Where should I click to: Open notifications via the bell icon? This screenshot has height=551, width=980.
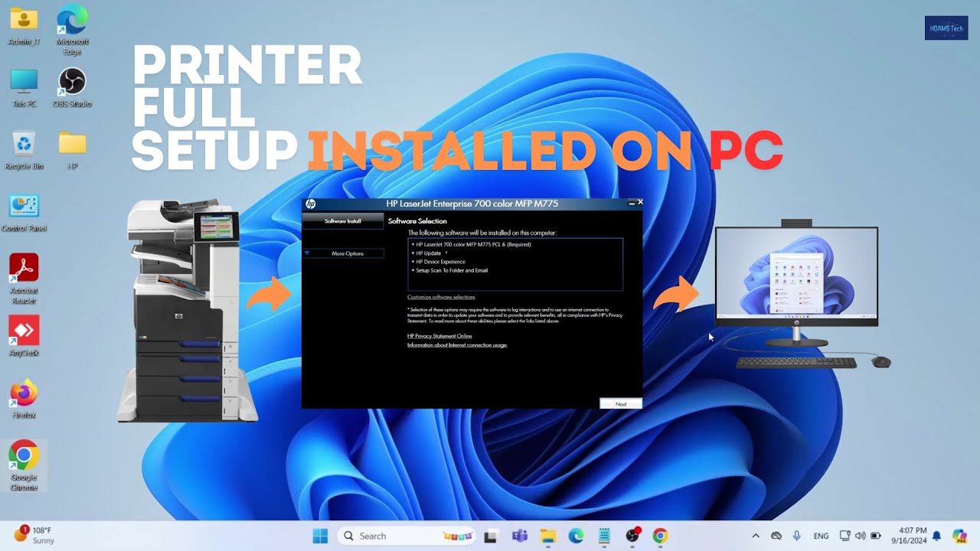click(936, 536)
